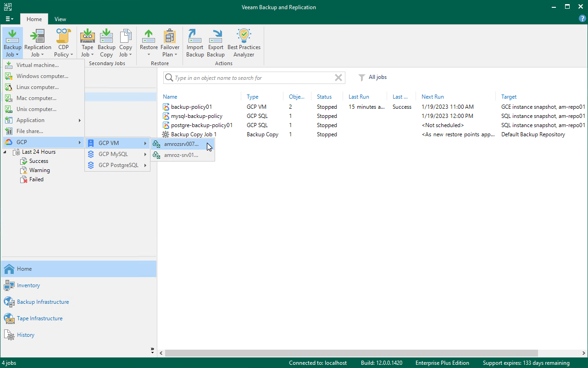Switch to the View ribbon tab
Image resolution: width=588 pixels, height=368 pixels.
tap(60, 19)
